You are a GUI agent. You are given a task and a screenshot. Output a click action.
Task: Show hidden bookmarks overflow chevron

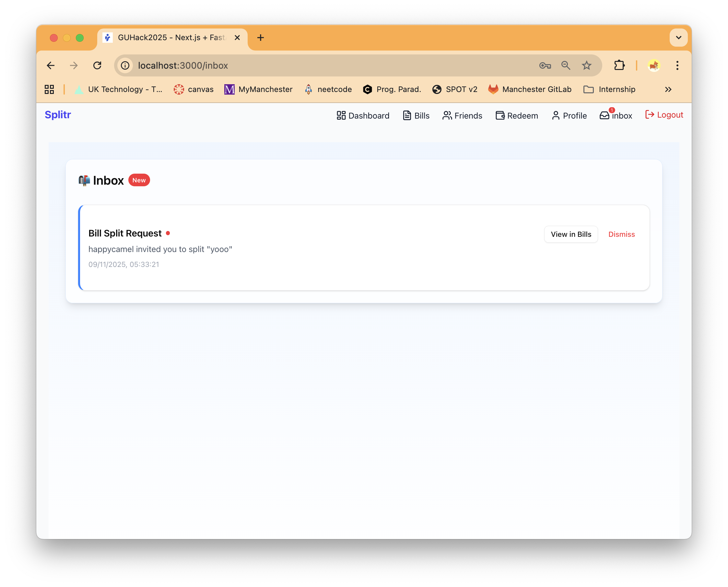pyautogui.click(x=668, y=89)
